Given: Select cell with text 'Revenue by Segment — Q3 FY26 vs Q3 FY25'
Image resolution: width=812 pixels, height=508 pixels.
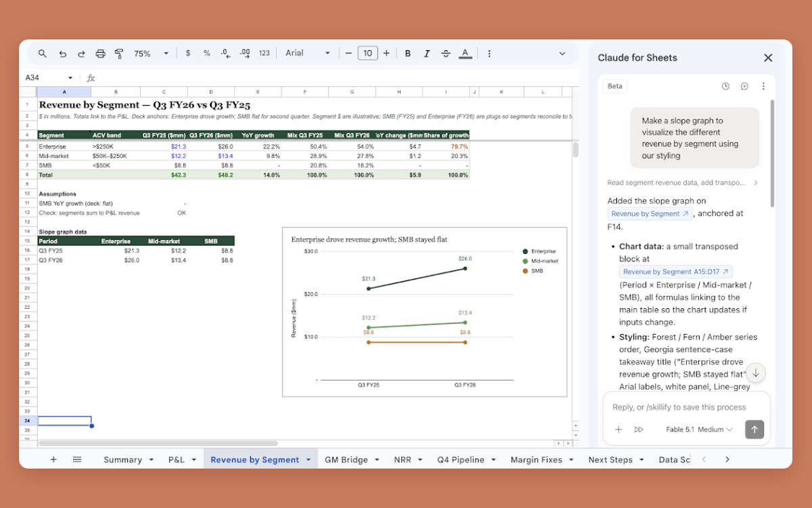Looking at the screenshot, I should (x=144, y=104).
